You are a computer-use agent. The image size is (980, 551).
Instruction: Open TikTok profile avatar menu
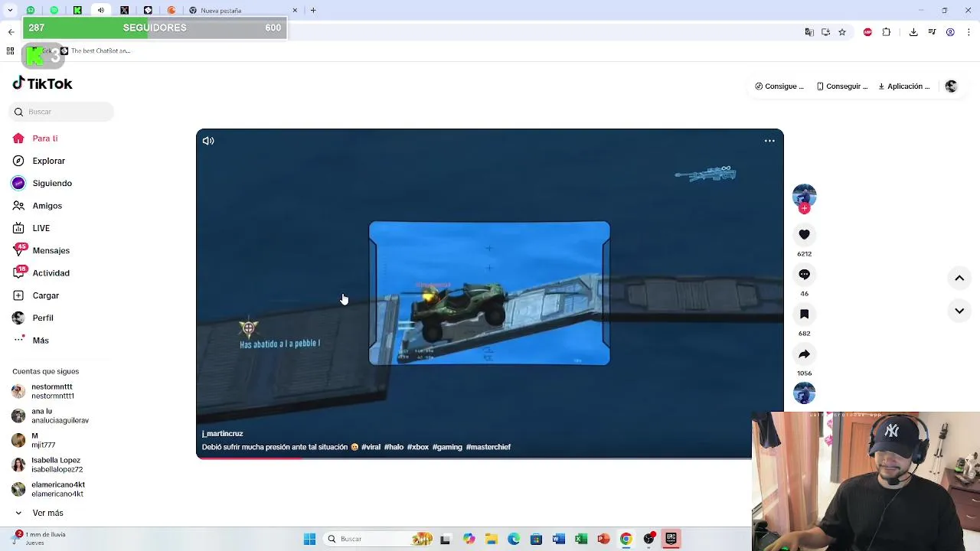(x=951, y=86)
